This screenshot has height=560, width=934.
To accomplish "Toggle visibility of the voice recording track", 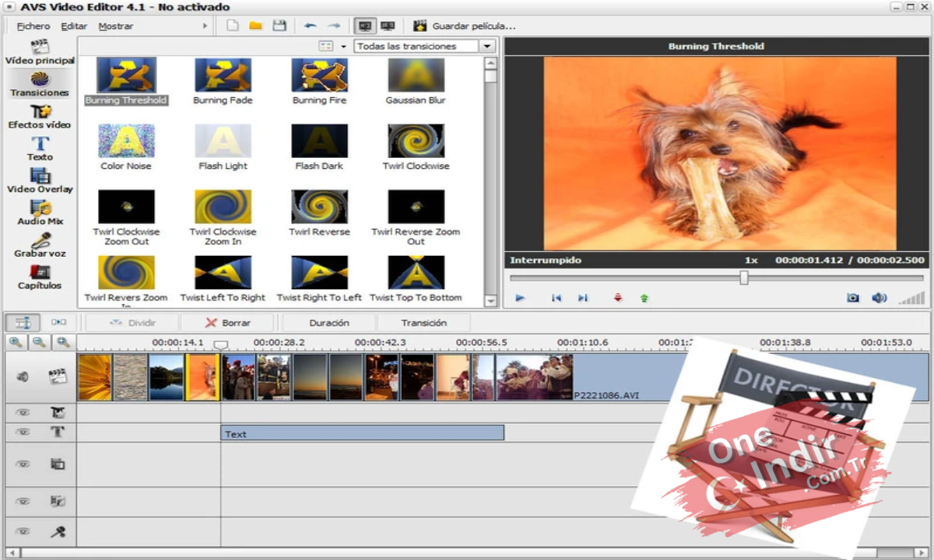I will click(23, 532).
